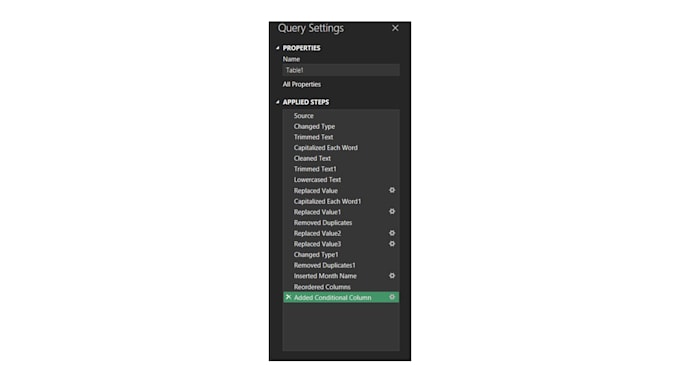The image size is (680, 383).
Task: Collapse the APPLIED STEPS section
Action: pyautogui.click(x=278, y=102)
